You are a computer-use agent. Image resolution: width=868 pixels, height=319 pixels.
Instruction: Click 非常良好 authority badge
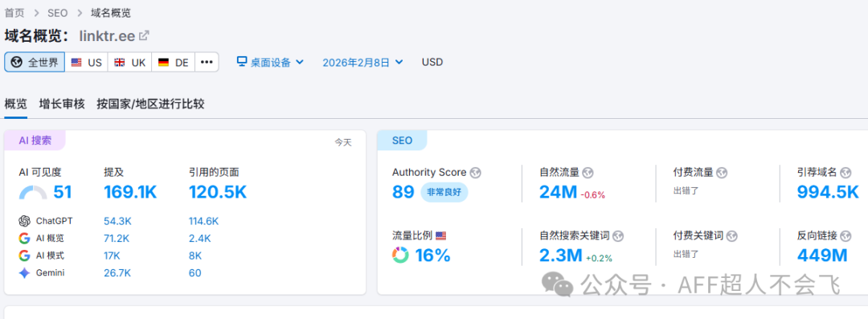[444, 192]
